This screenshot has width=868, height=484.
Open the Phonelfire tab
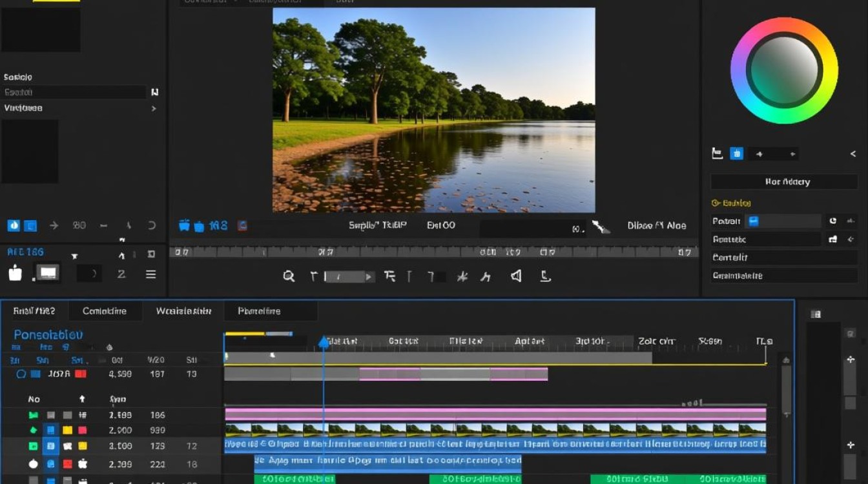pyautogui.click(x=259, y=311)
